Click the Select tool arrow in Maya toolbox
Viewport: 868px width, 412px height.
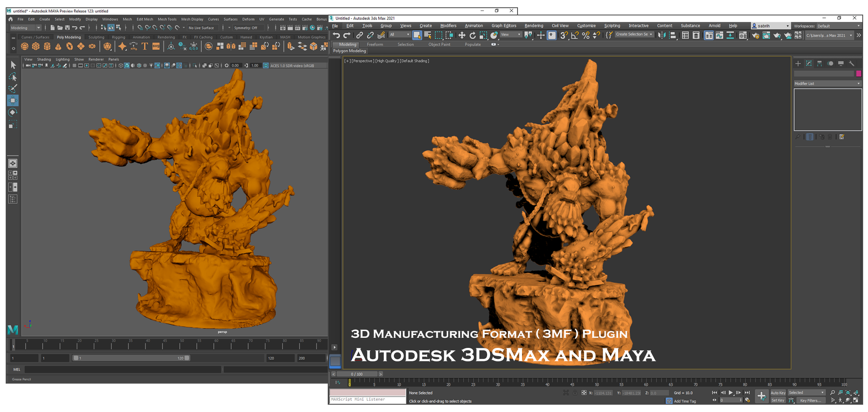pos(13,65)
